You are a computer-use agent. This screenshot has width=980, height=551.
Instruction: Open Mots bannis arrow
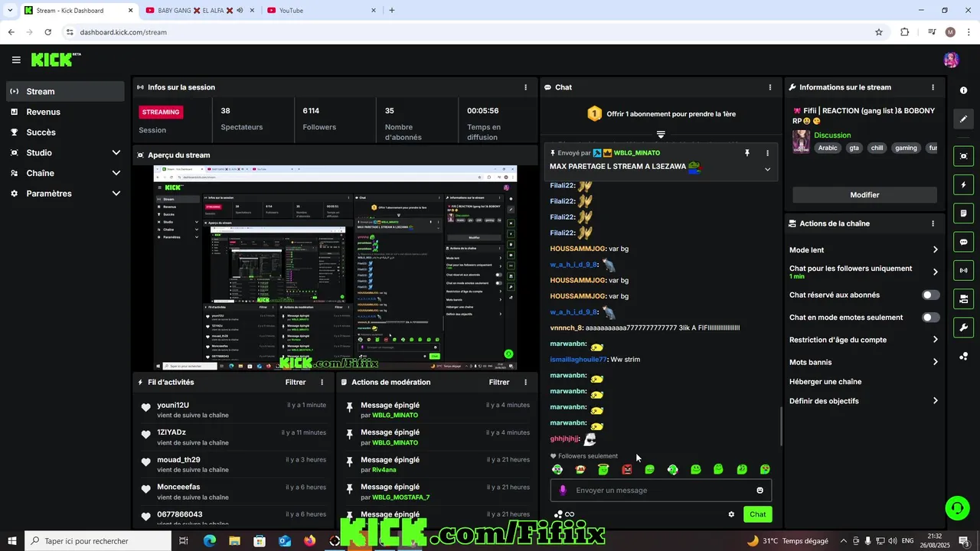935,362
